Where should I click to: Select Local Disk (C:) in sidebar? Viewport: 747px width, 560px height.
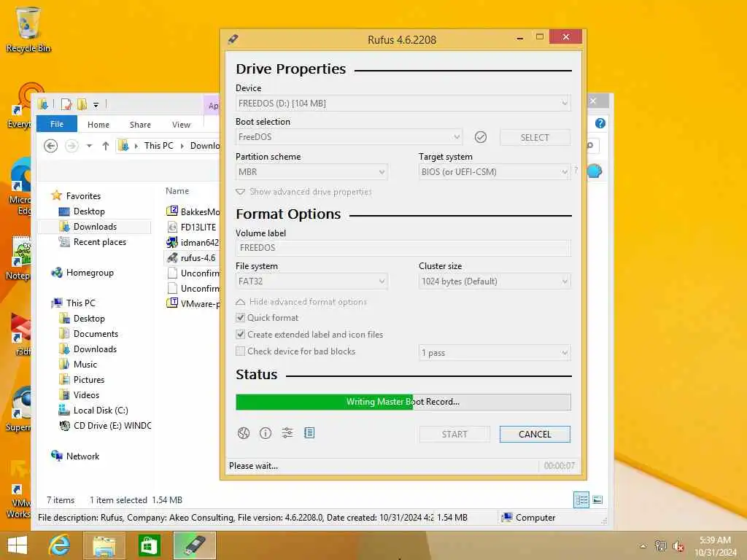[101, 411]
